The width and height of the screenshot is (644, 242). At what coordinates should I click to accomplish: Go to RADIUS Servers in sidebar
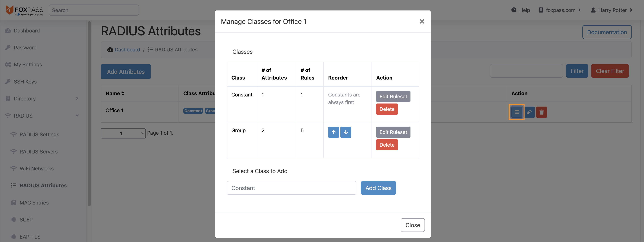tap(39, 152)
